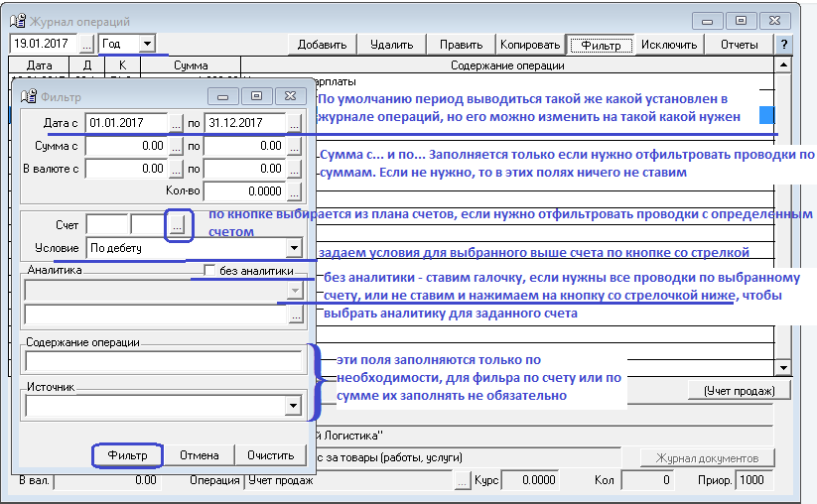
Task: Click the second Счет input box
Action: (x=148, y=225)
